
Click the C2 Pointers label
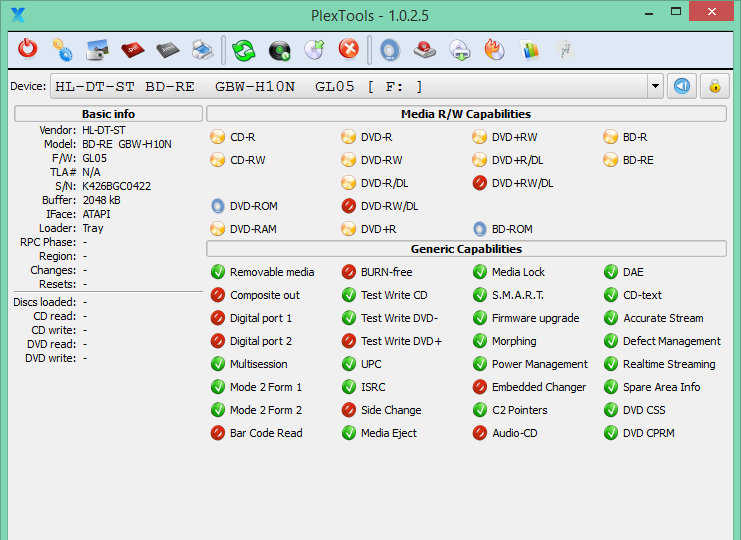tap(519, 410)
